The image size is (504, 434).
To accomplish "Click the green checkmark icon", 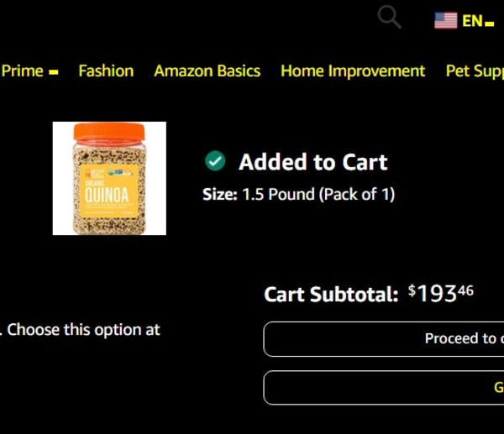I will 215,161.
